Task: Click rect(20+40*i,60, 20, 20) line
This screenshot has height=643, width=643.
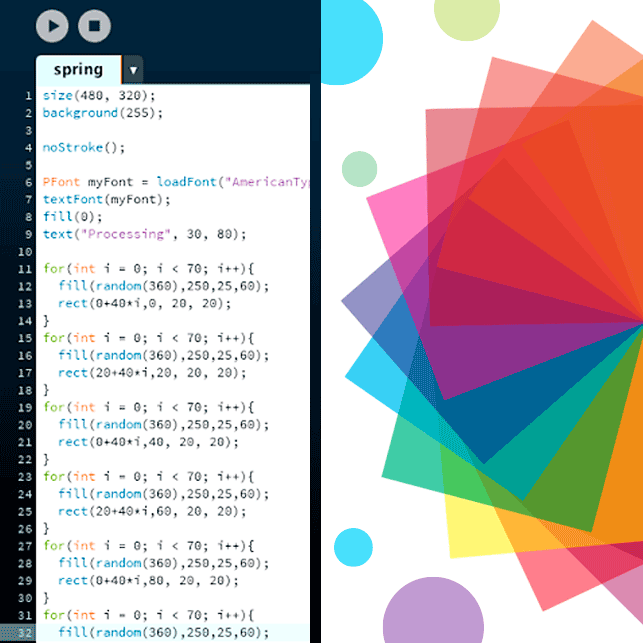Action: coord(152,511)
